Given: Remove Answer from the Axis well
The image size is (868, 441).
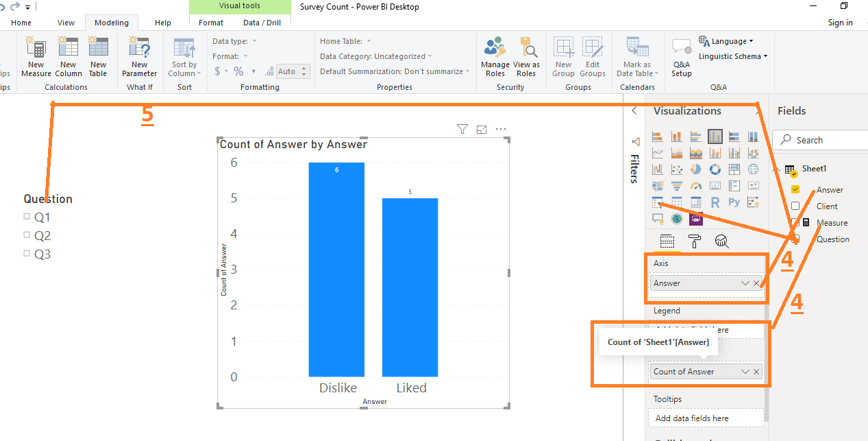Looking at the screenshot, I should click(756, 283).
